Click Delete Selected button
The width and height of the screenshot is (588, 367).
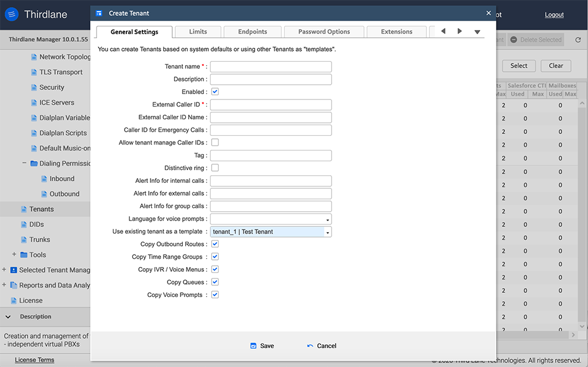pos(536,40)
